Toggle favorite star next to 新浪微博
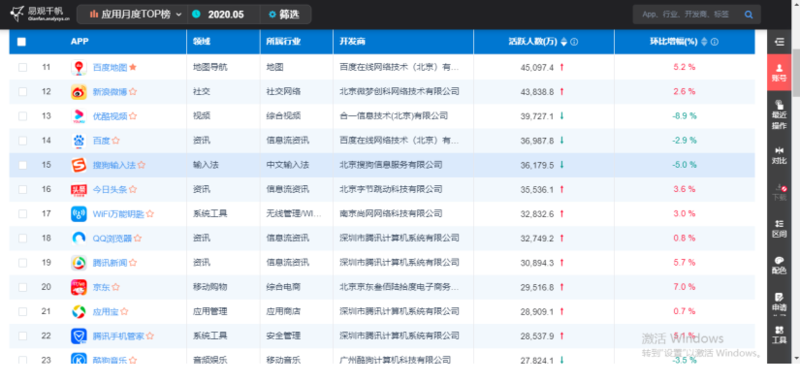 (x=133, y=92)
